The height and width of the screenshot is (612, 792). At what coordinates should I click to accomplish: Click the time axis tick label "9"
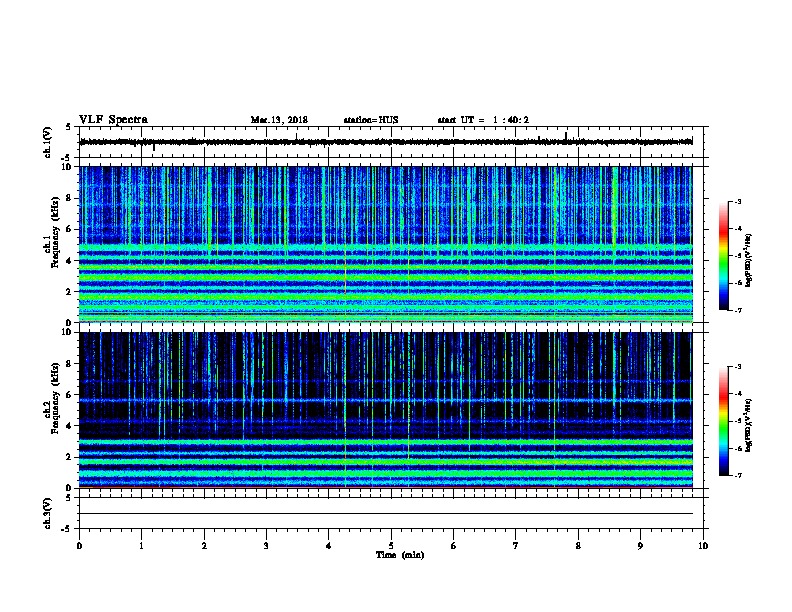coord(640,546)
